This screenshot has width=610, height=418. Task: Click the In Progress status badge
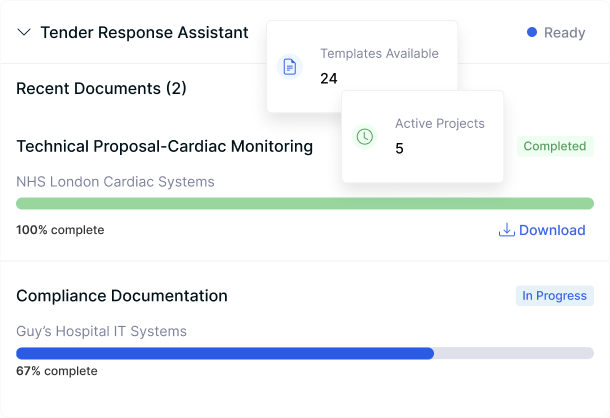[554, 296]
